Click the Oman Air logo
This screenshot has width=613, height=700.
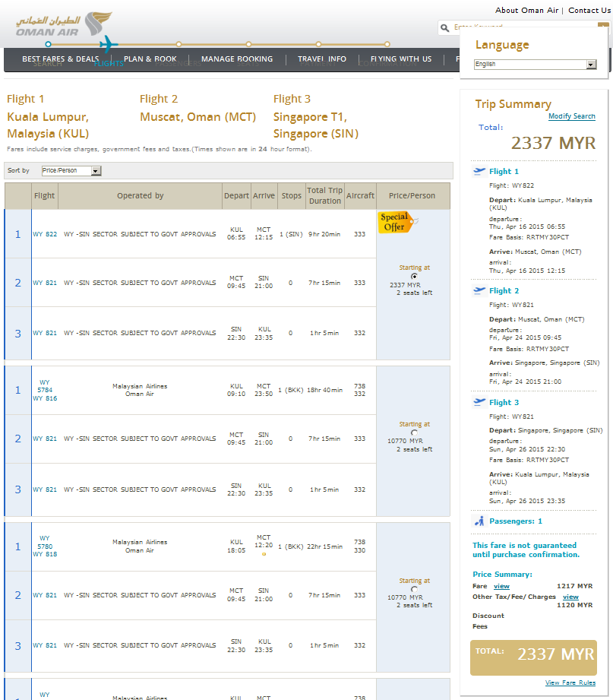point(64,24)
